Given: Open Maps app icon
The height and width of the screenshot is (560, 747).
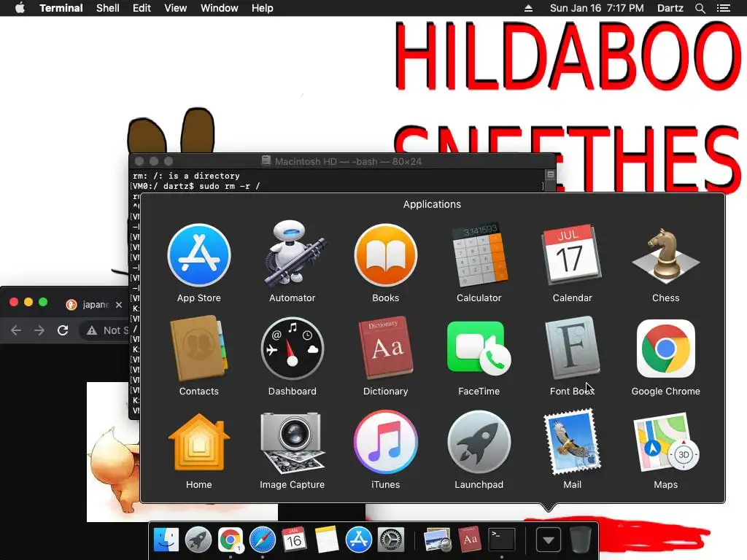Looking at the screenshot, I should [665, 443].
